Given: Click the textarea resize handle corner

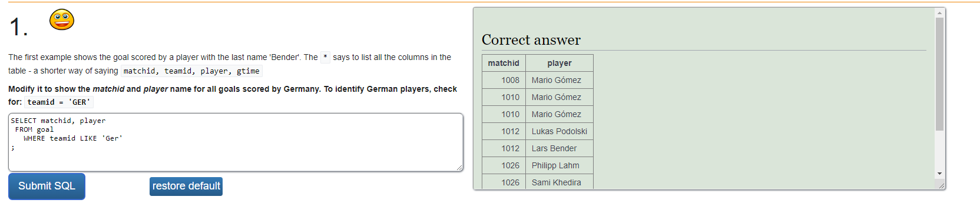Looking at the screenshot, I should 459,168.
